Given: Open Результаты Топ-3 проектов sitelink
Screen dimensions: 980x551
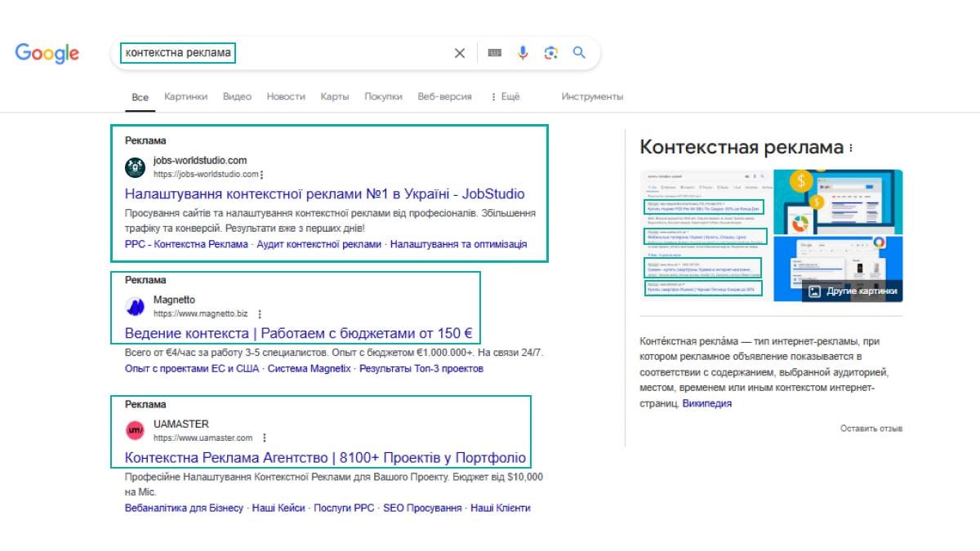Looking at the screenshot, I should (x=421, y=369).
